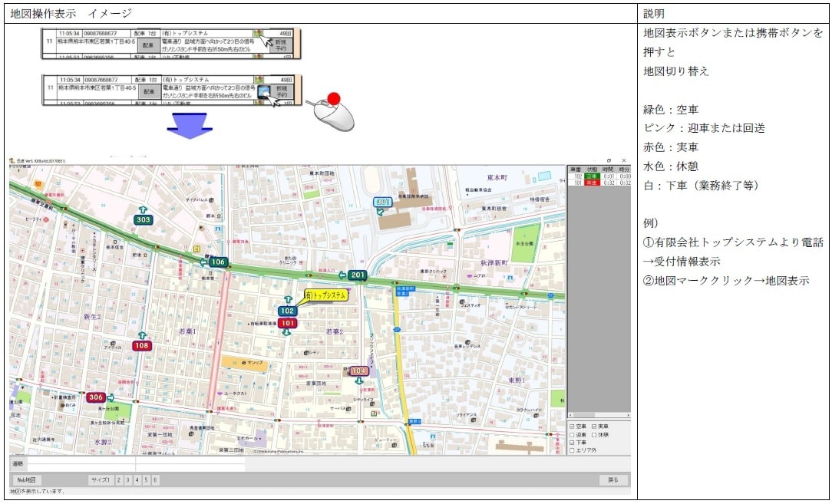Select the サイズ1 map size button

100,480
